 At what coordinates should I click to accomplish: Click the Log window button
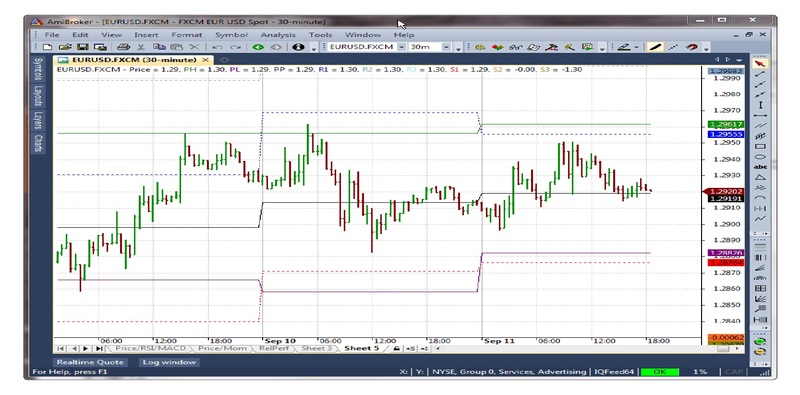169,362
